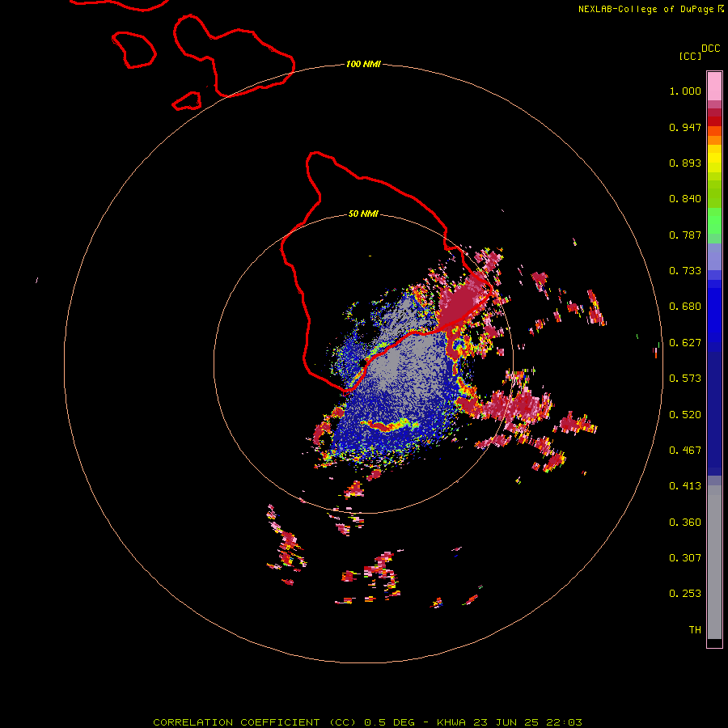Click the 0.787 scale value
Viewport: 728px width, 728px height.
[685, 235]
